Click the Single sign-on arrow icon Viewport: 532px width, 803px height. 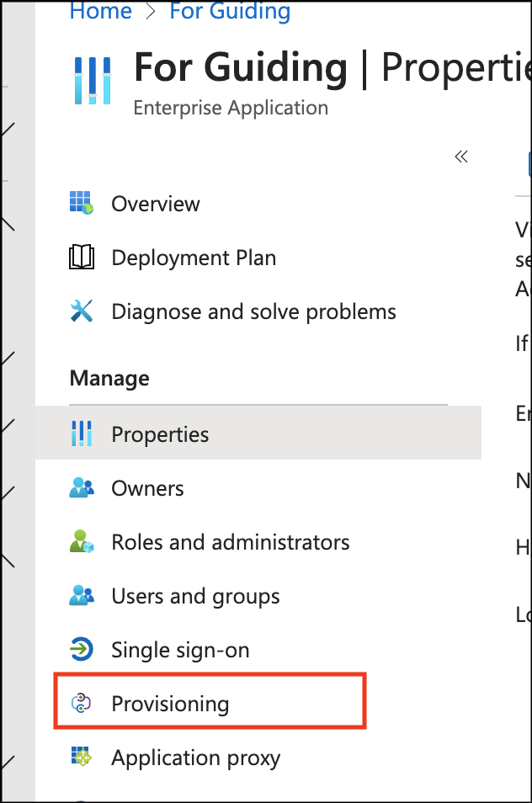[82, 650]
